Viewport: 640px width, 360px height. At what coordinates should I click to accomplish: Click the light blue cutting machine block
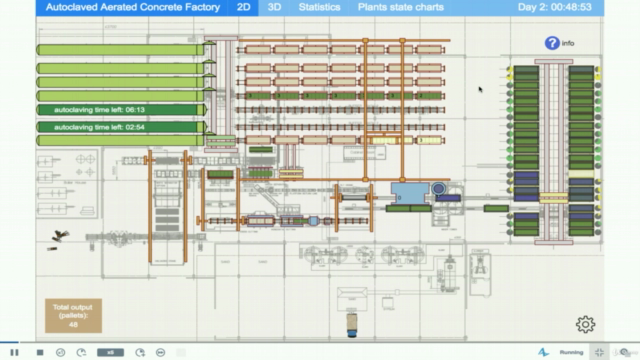tap(410, 193)
